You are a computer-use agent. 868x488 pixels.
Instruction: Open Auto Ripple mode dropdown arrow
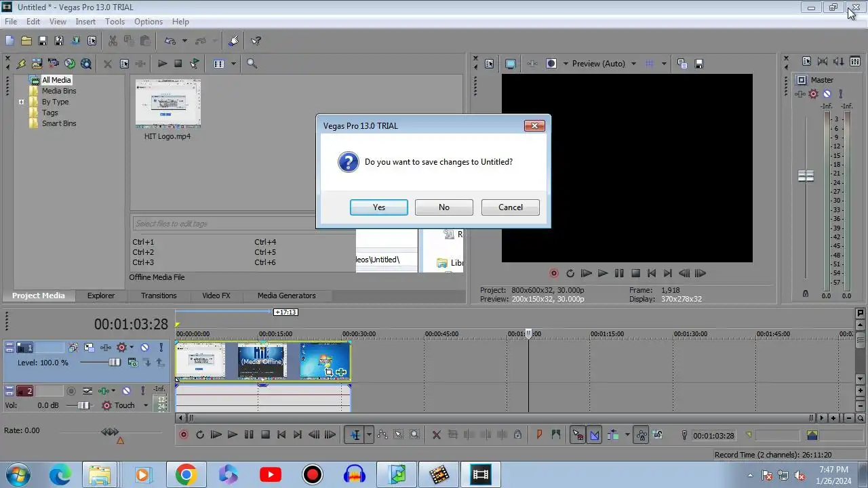pos(627,435)
